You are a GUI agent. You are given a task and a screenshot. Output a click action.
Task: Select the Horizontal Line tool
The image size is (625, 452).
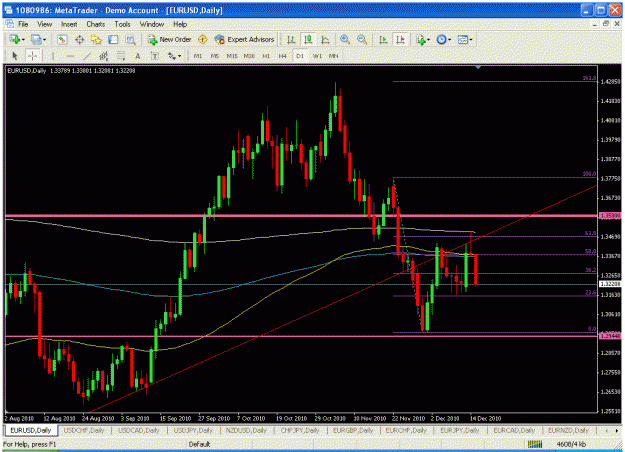coord(70,56)
